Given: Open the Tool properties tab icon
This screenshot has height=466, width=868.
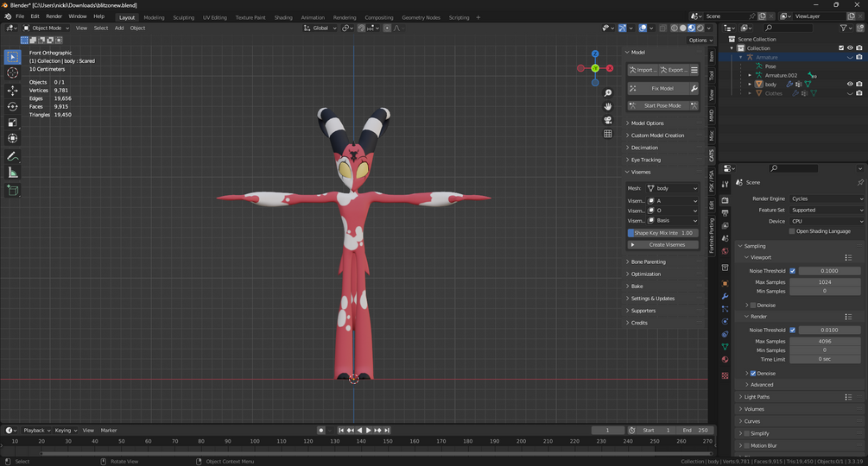Looking at the screenshot, I should coord(725,185).
